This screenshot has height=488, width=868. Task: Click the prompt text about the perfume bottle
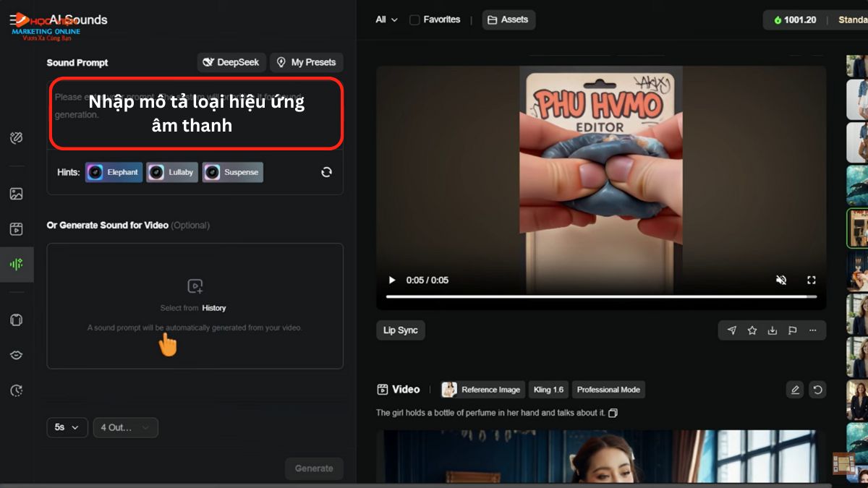pos(490,413)
